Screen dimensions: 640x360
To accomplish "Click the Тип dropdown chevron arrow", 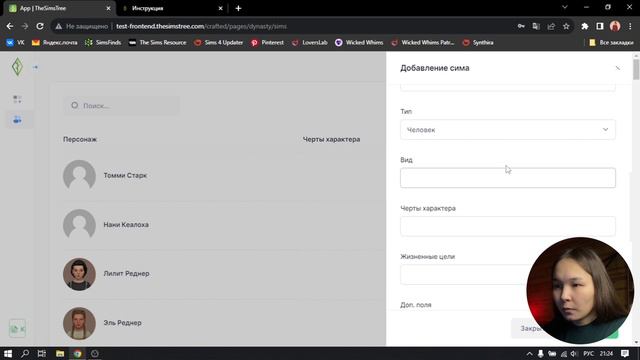I will 605,129.
